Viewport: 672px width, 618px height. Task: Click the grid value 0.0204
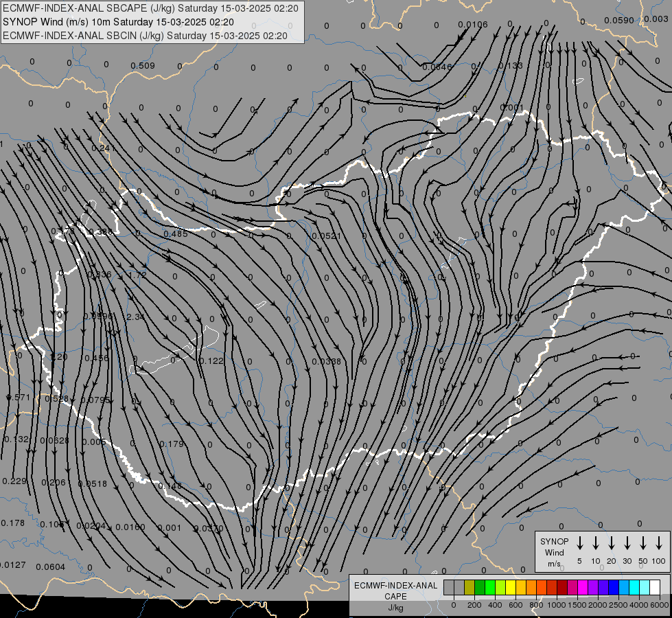(91, 526)
